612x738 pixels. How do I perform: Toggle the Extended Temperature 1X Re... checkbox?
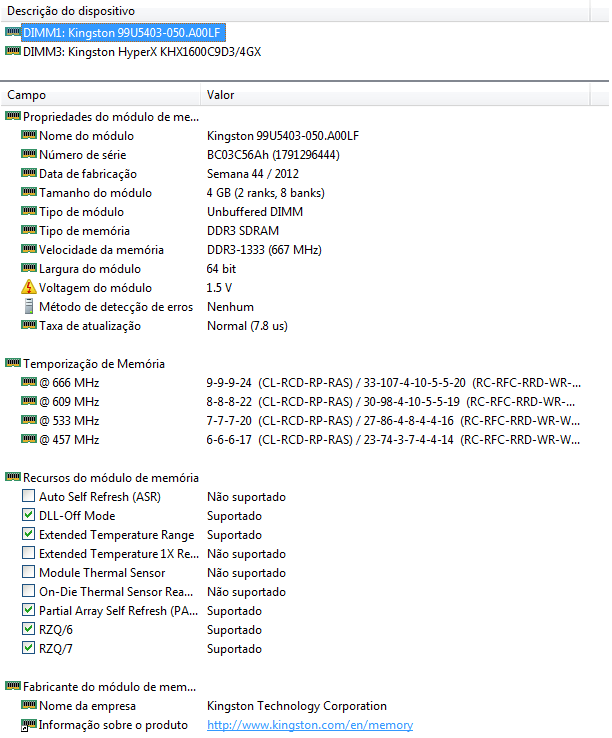[x=28, y=553]
